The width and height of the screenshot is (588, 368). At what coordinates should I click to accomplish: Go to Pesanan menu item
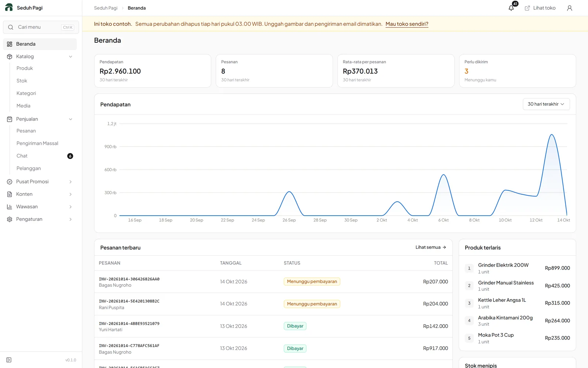point(26,131)
